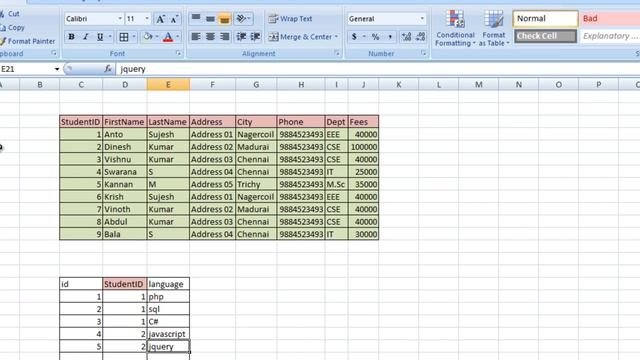Select the javascript language cell

[x=168, y=334]
